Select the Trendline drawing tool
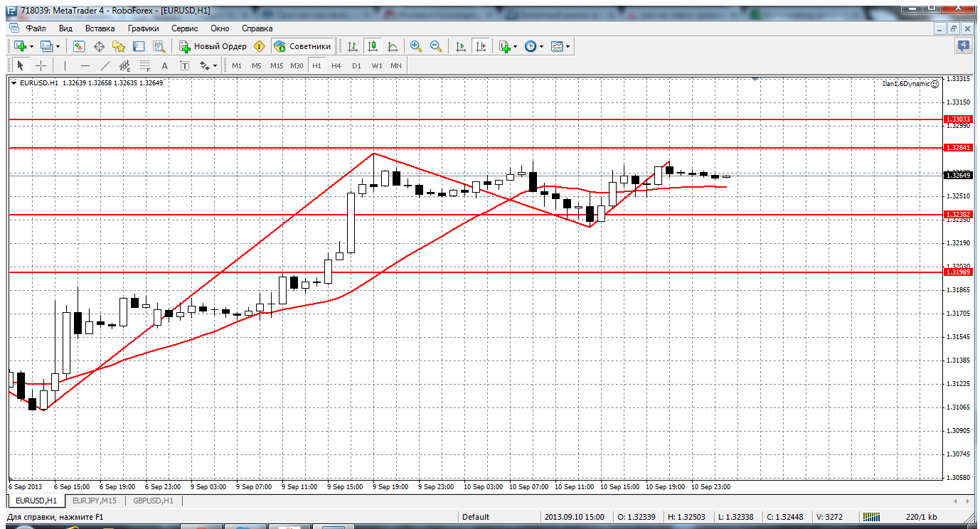The image size is (980, 529). [105, 65]
